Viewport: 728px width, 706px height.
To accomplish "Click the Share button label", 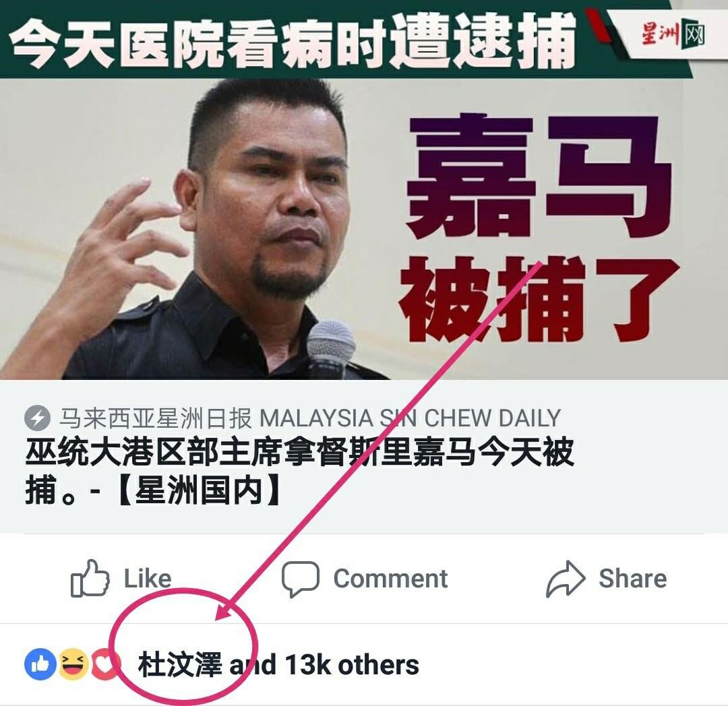I will 633,579.
